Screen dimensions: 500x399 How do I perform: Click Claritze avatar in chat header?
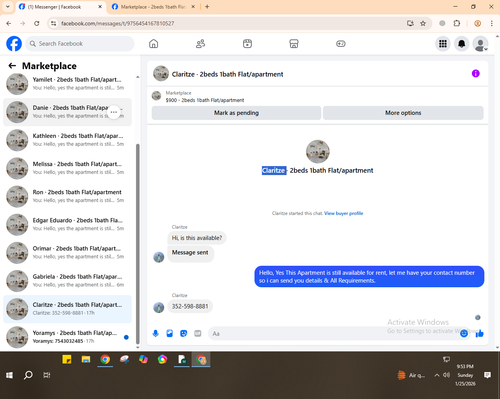161,73
